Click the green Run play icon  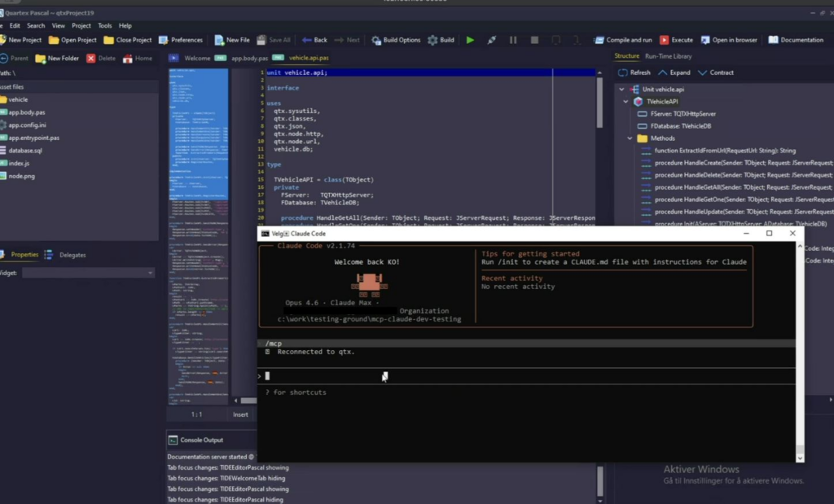470,40
